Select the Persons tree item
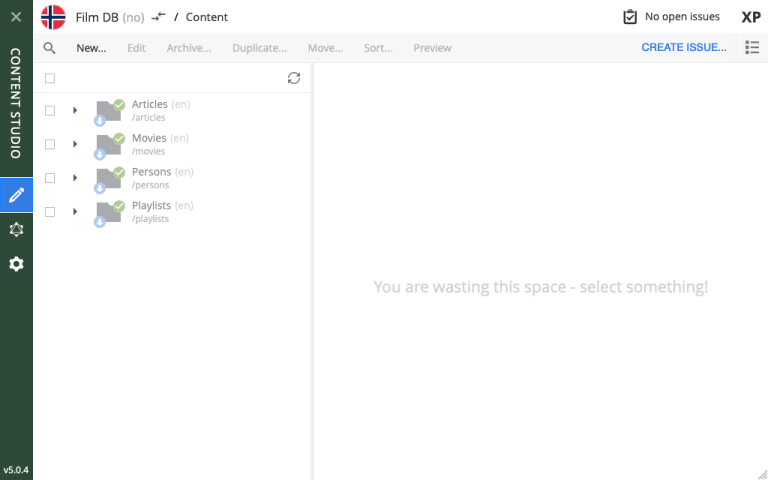768x480 pixels. tap(172, 178)
